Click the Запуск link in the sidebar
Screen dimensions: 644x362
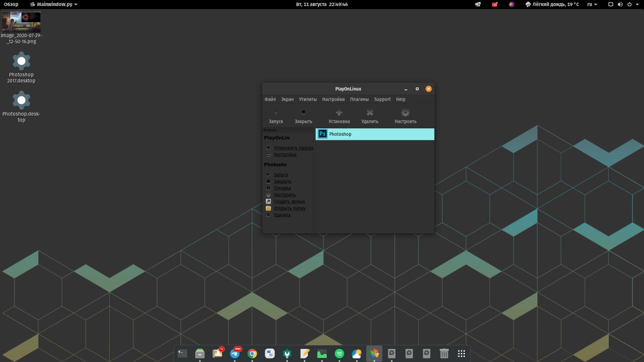281,174
